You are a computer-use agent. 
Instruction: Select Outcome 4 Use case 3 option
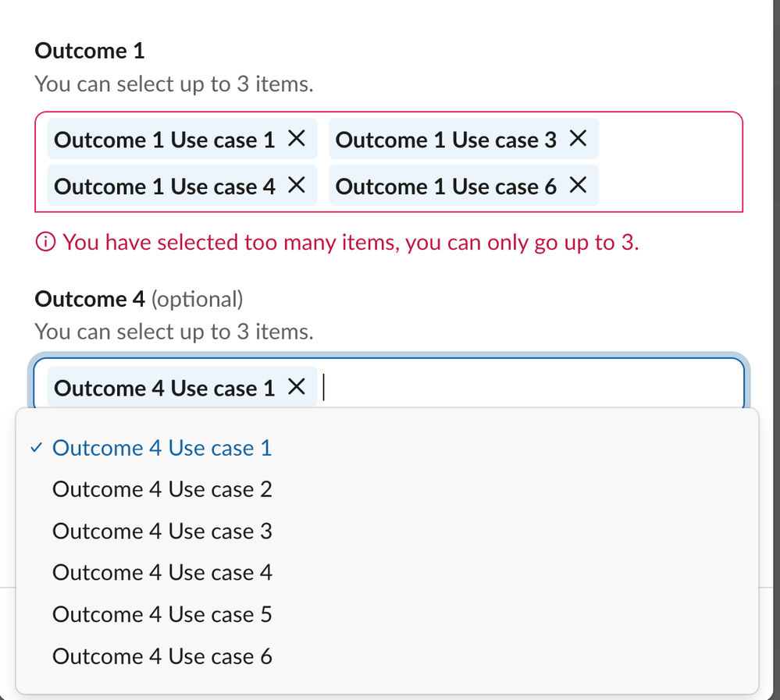(162, 531)
